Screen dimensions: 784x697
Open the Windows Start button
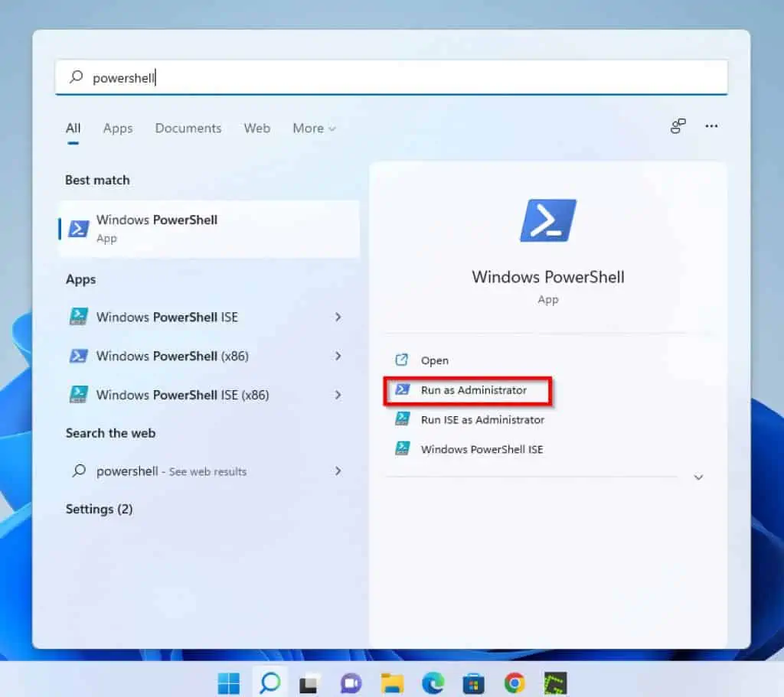point(229,683)
